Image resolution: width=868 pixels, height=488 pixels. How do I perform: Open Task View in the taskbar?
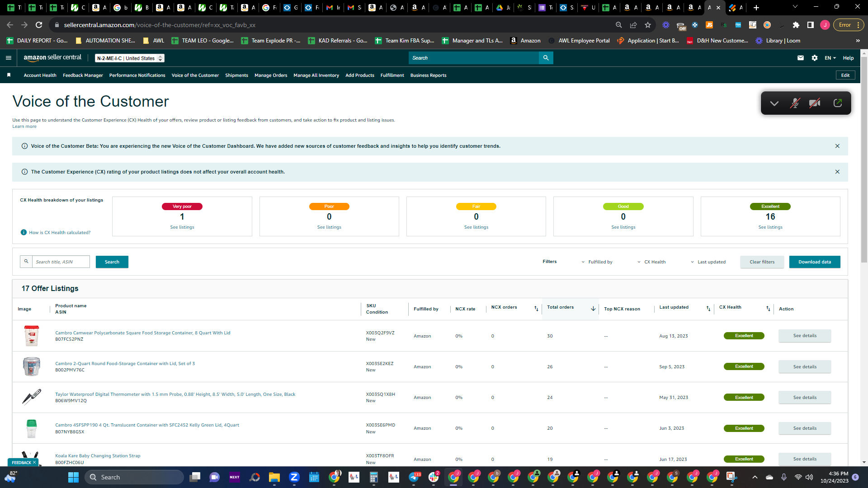[x=195, y=477]
